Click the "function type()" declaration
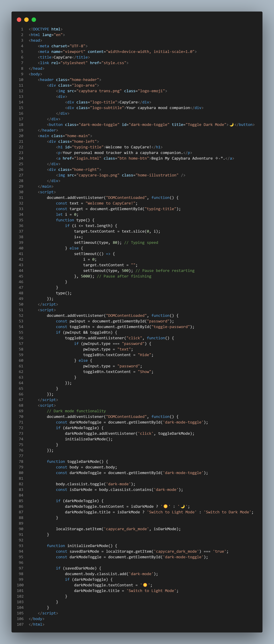The image size is (274, 644). click(73, 220)
